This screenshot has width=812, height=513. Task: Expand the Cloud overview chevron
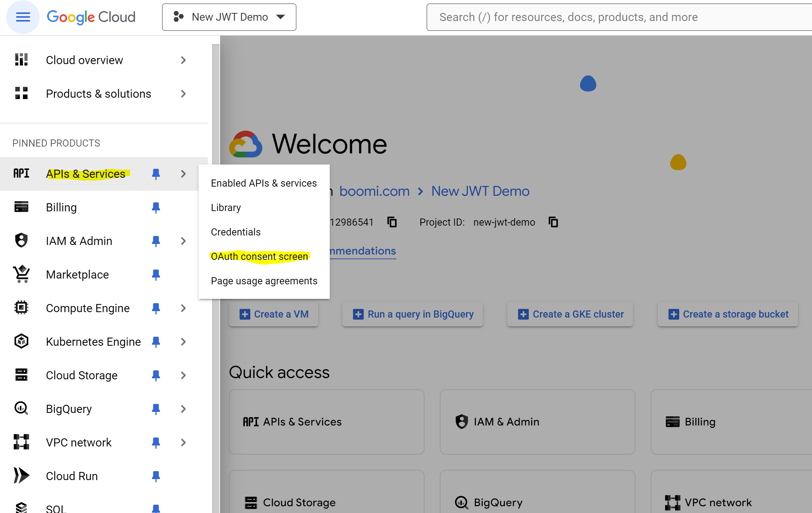[183, 60]
